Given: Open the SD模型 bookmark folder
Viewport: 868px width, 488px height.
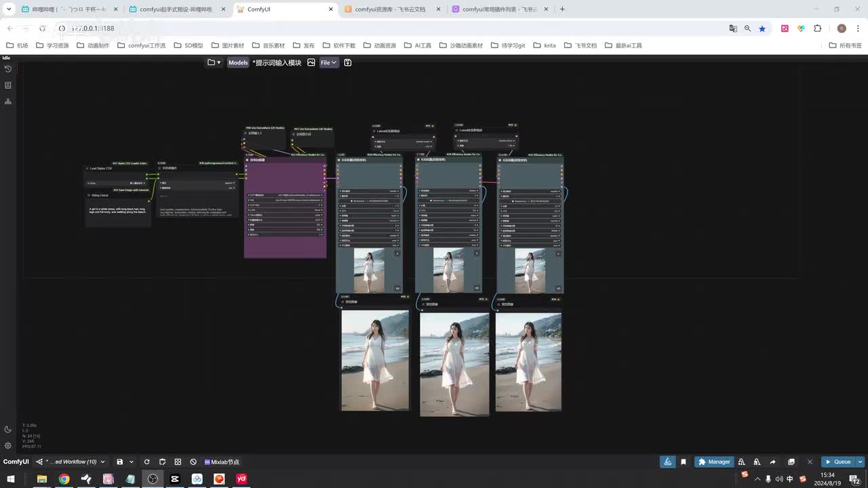Looking at the screenshot, I should [188, 45].
